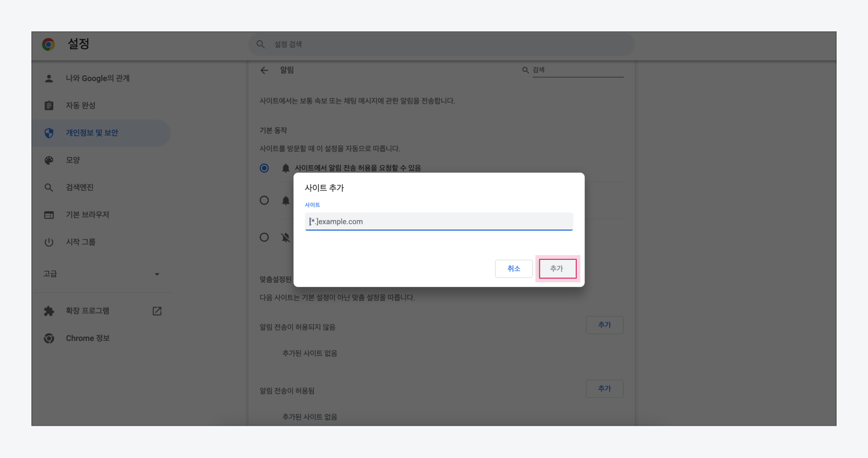Select the radio button allowing sites to request notifications
This screenshot has width=868, height=458.
click(x=265, y=168)
